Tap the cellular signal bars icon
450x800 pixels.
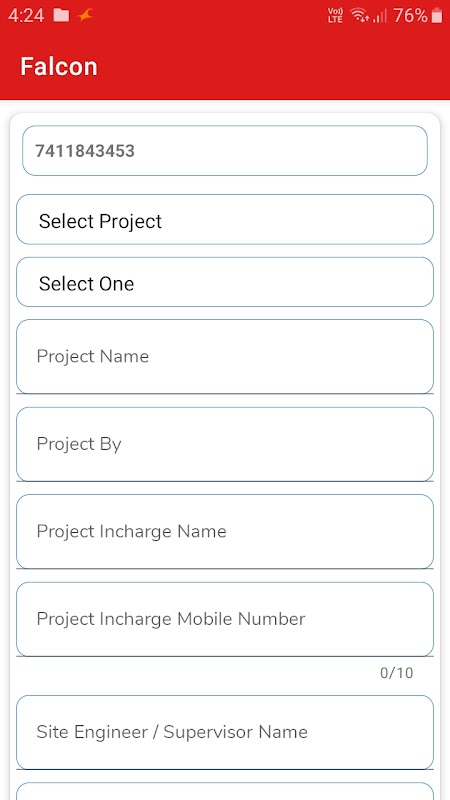click(x=380, y=16)
